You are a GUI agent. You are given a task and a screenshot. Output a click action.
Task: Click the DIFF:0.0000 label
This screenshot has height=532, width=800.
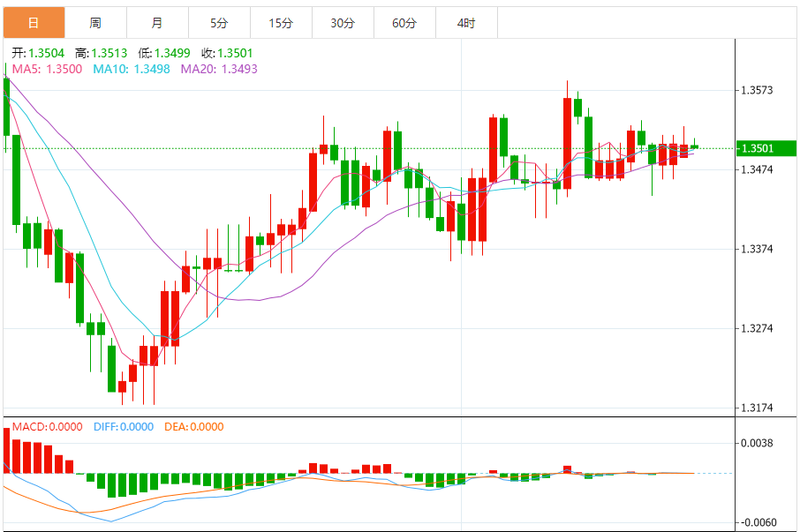coord(124,426)
